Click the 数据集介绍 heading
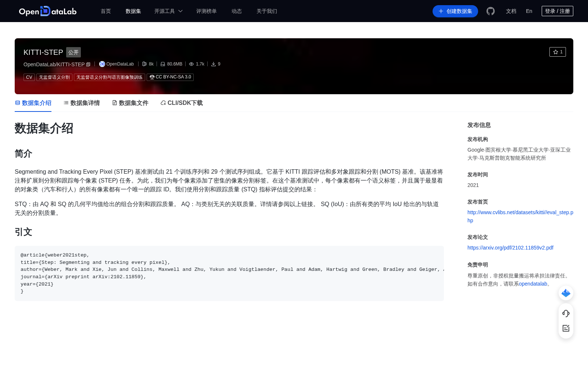This screenshot has height=368, width=588. coord(44,128)
